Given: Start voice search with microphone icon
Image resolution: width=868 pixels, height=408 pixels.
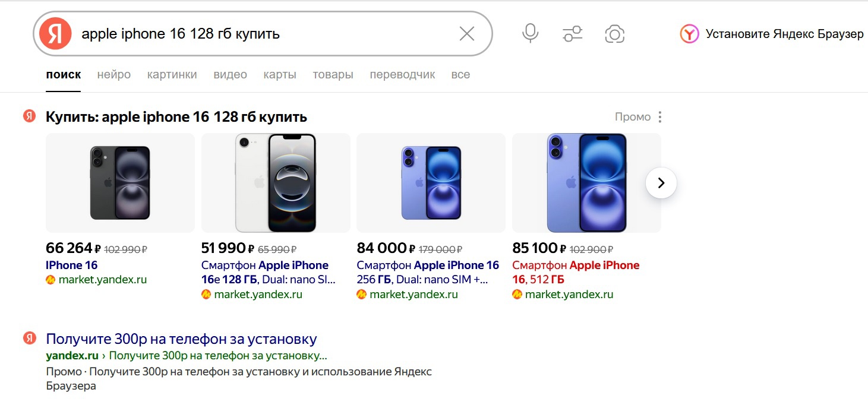Looking at the screenshot, I should tap(530, 34).
